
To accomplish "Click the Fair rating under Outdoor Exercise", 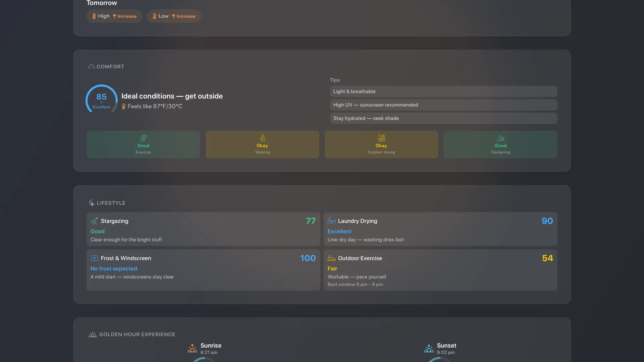I will (332, 268).
